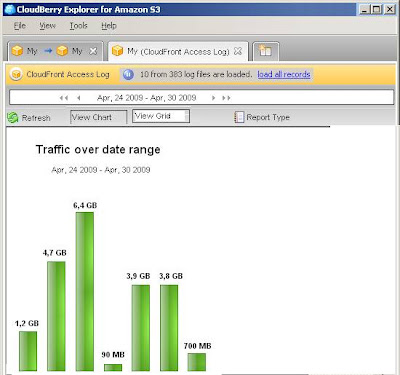Click the Report Type notebook icon
Screen dimensions: 400x375
click(x=239, y=117)
